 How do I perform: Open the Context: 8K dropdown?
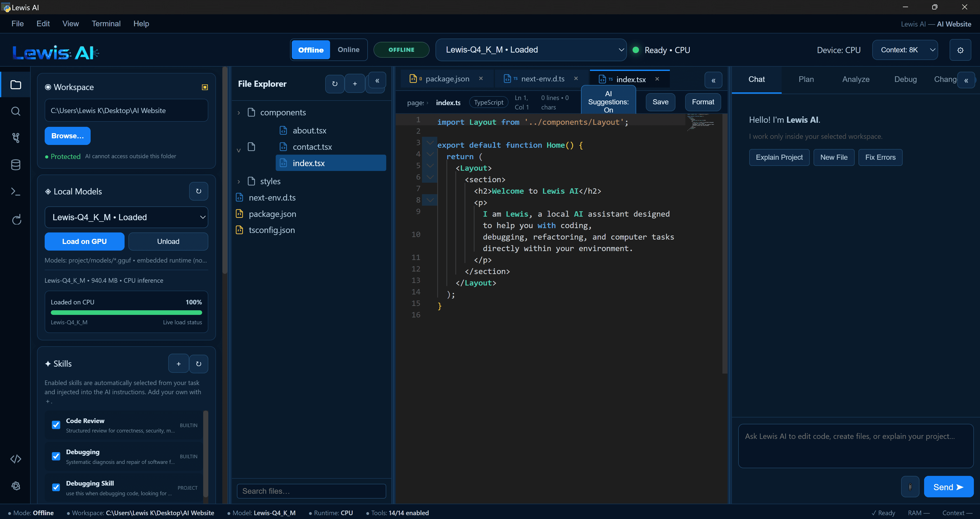pyautogui.click(x=905, y=50)
